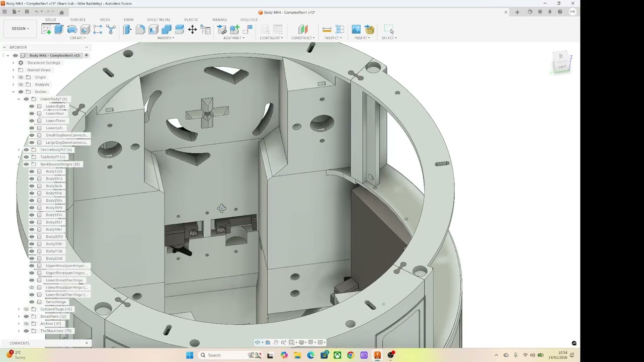The height and width of the screenshot is (362, 644).
Task: Open the Create dropdown menu
Action: [x=77, y=38]
